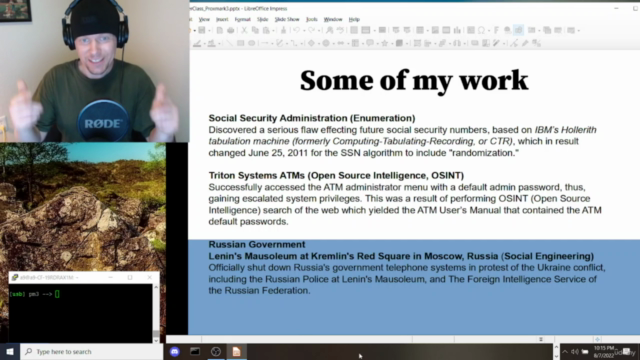The width and height of the screenshot is (640, 360).
Task: Open the Slide Show menu
Action: coord(287,19)
